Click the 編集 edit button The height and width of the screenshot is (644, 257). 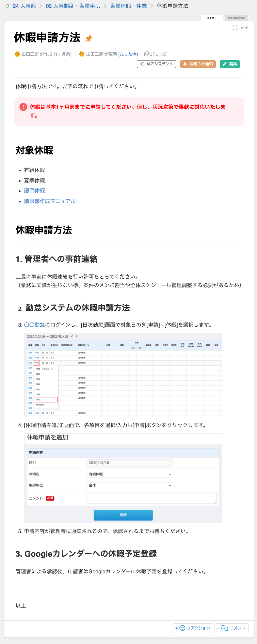click(x=230, y=64)
